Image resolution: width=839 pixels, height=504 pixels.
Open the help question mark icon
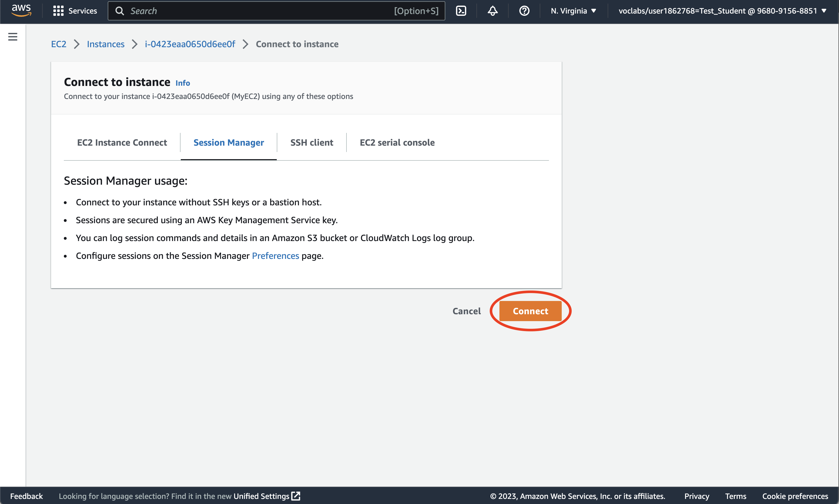coord(524,11)
